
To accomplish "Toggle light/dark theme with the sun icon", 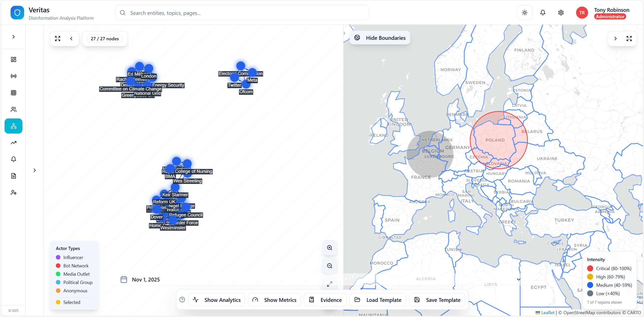I will [524, 12].
